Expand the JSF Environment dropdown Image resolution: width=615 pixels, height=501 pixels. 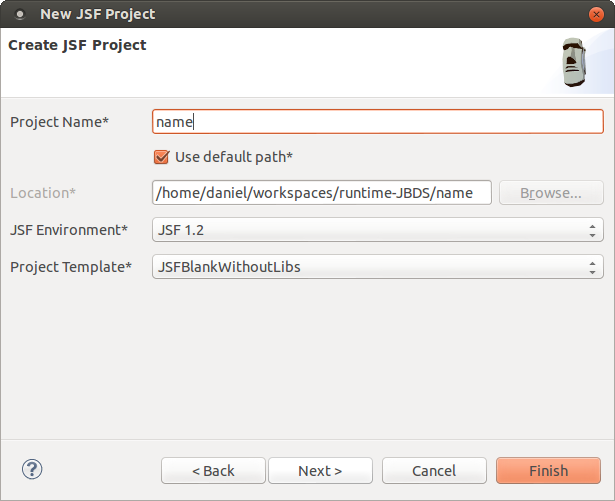(377, 230)
